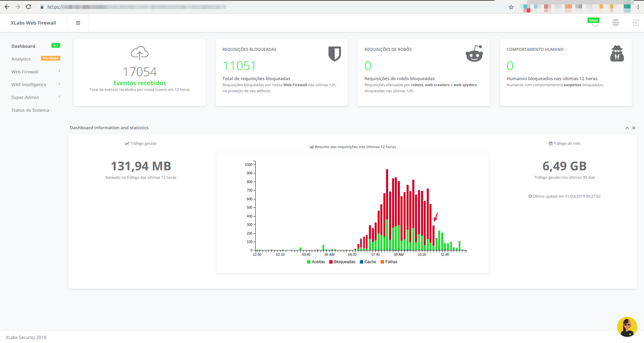Click the 11051 blocked requests number
This screenshot has height=343, width=644.
(239, 66)
